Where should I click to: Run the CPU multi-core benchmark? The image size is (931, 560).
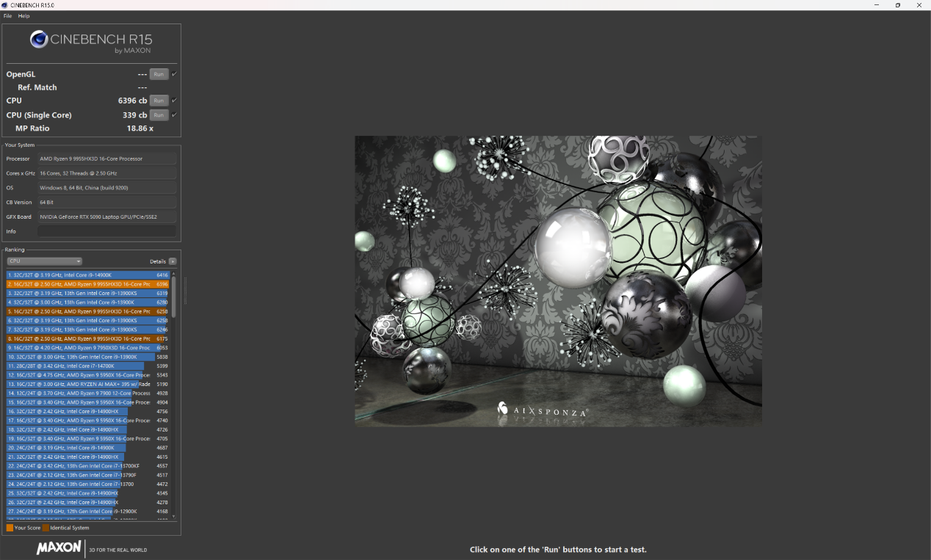tap(159, 101)
